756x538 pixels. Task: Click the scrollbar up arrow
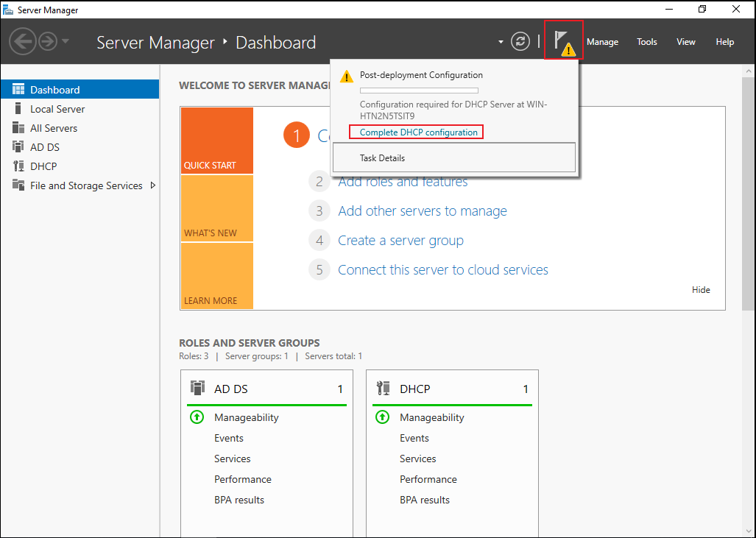[x=749, y=71]
